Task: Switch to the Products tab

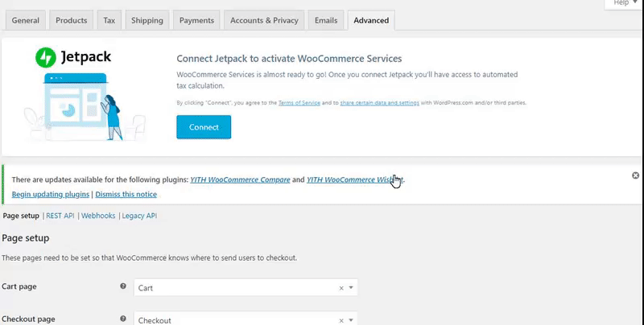Action: 72,21
